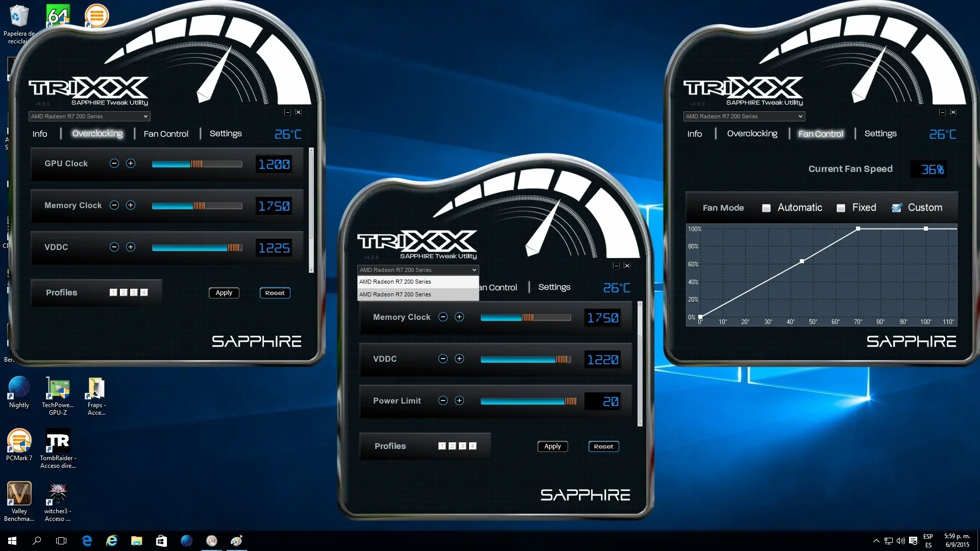Click minus icon for VDDC in middle window
980x551 pixels.
click(443, 359)
